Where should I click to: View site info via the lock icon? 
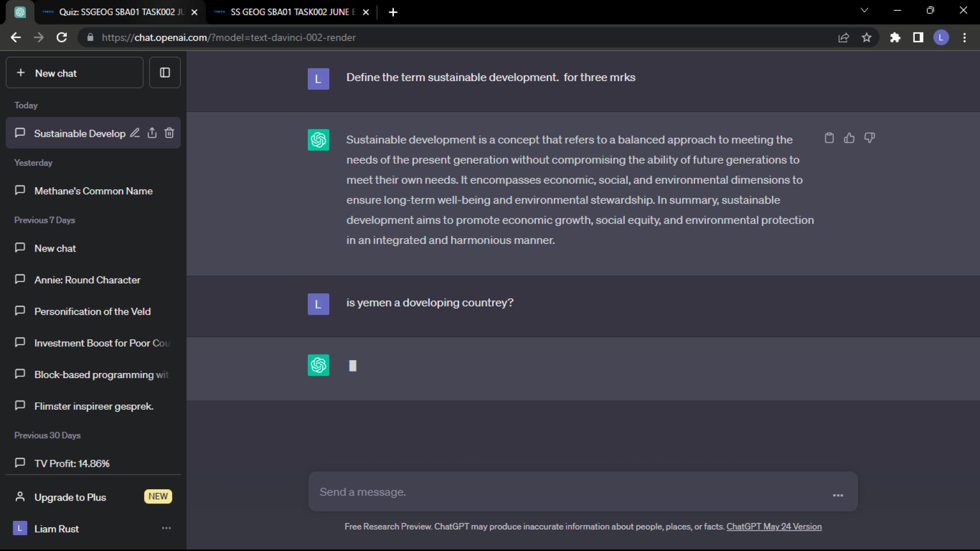(90, 37)
